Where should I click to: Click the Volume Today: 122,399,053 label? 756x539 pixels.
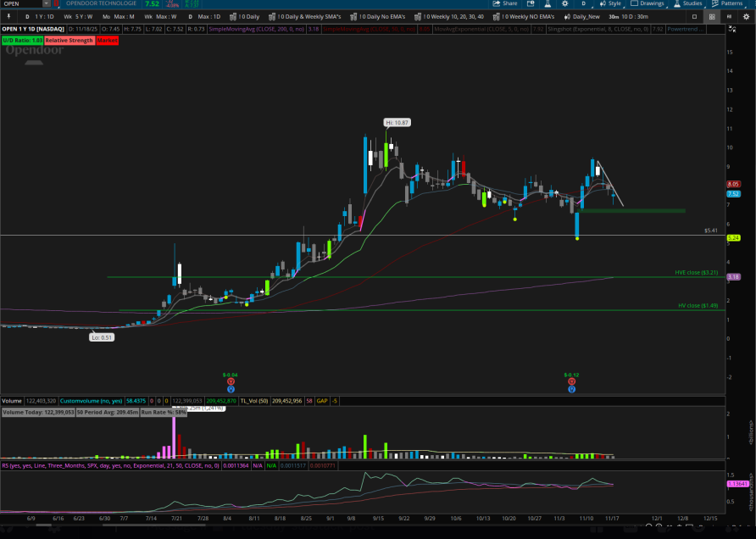click(39, 413)
